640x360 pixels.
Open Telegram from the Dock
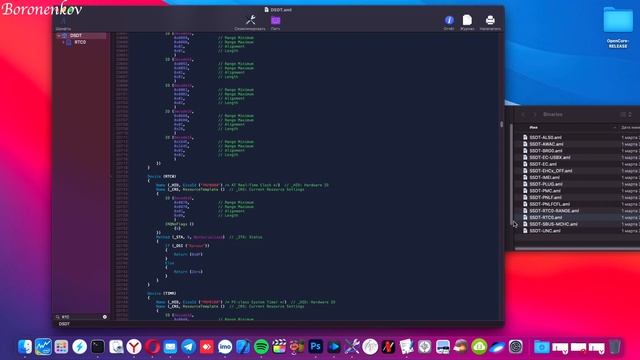pos(189,347)
